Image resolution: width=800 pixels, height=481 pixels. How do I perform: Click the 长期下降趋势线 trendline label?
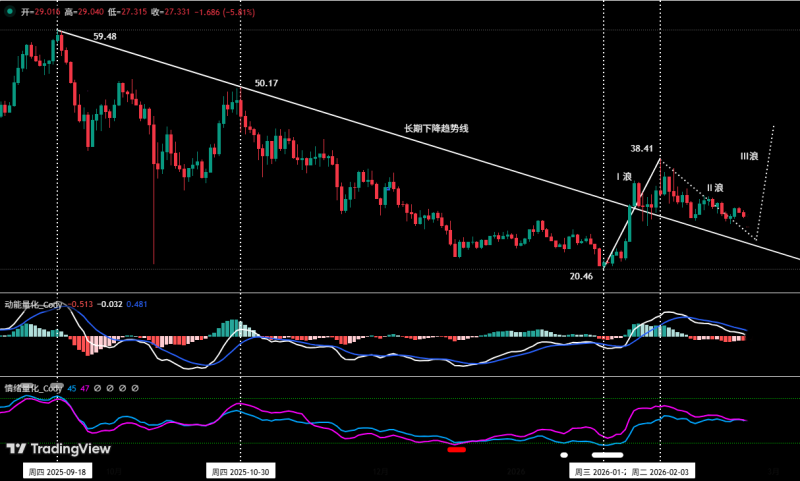click(x=436, y=129)
